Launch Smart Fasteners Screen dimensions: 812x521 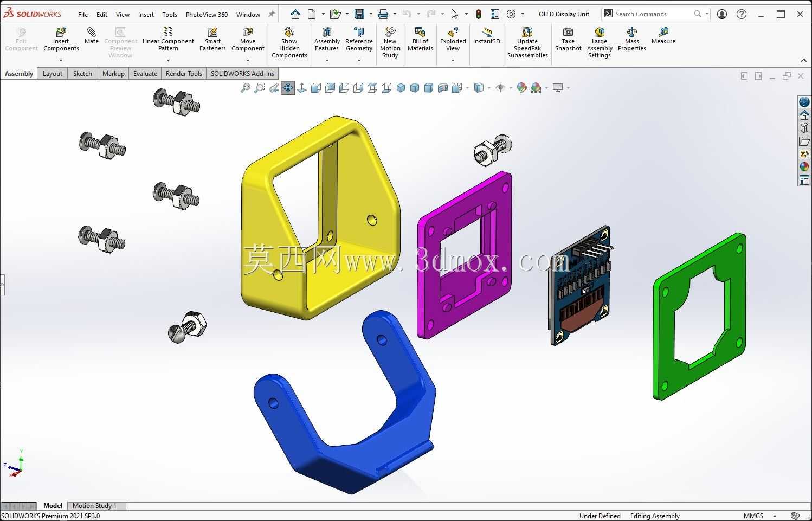coord(212,39)
